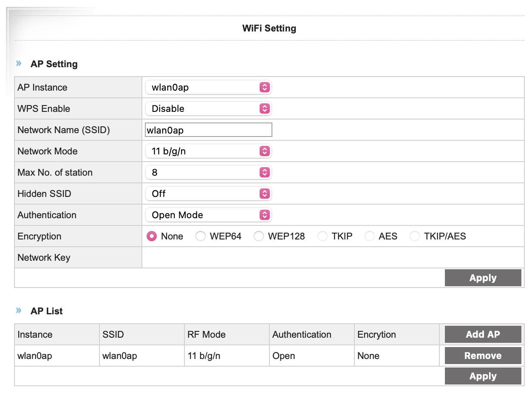This screenshot has height=393, width=532.
Task: Open the Network Mode dropdown
Action: 208,151
